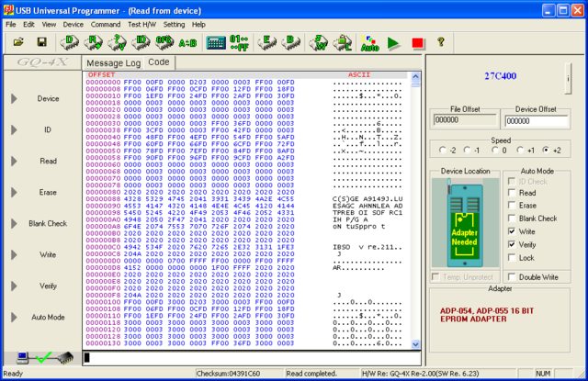Select speed 0 radio button

[495, 150]
